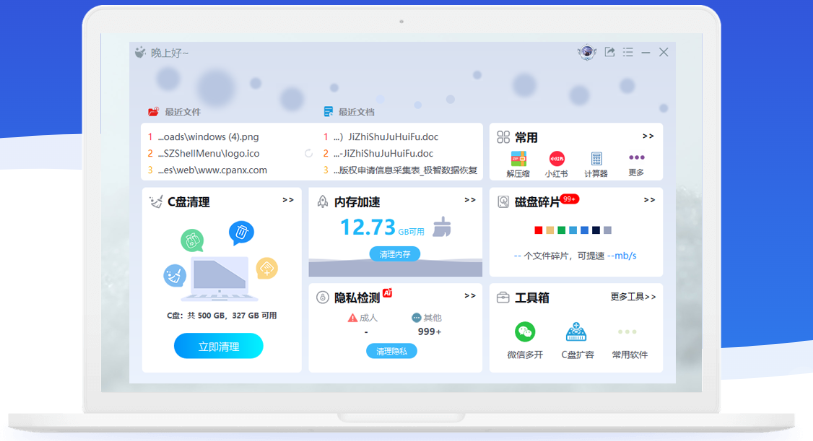Click the 清理内存 button
The height and width of the screenshot is (441, 813).
tap(395, 254)
